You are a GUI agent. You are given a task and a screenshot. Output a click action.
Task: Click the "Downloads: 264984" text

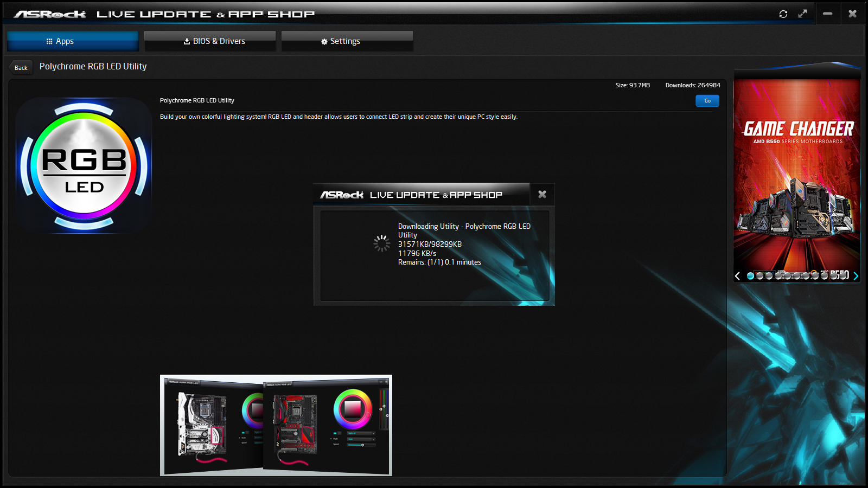(693, 85)
